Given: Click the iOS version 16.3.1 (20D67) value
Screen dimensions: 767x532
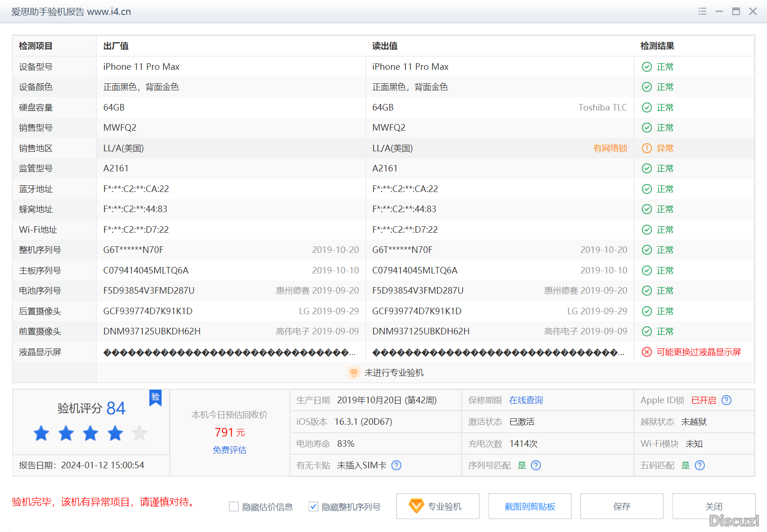Looking at the screenshot, I should (x=363, y=422).
